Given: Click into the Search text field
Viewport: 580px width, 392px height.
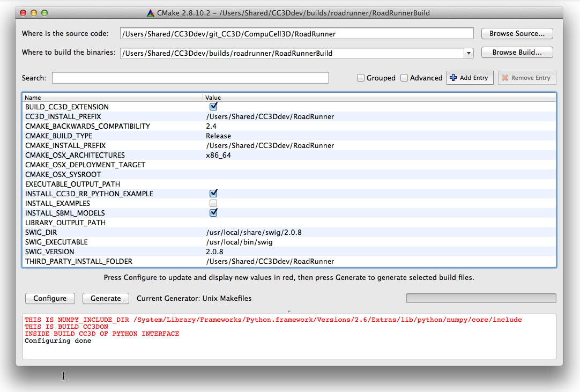Looking at the screenshot, I should pos(190,78).
